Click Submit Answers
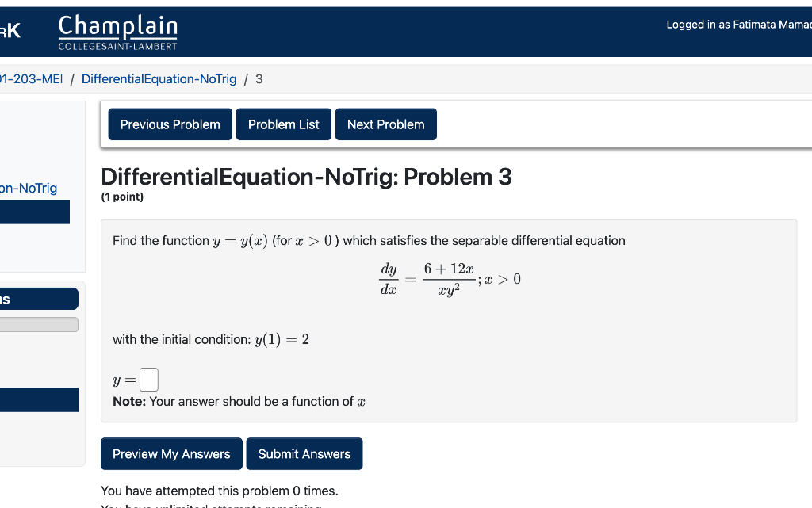This screenshot has height=508, width=812. (x=304, y=453)
